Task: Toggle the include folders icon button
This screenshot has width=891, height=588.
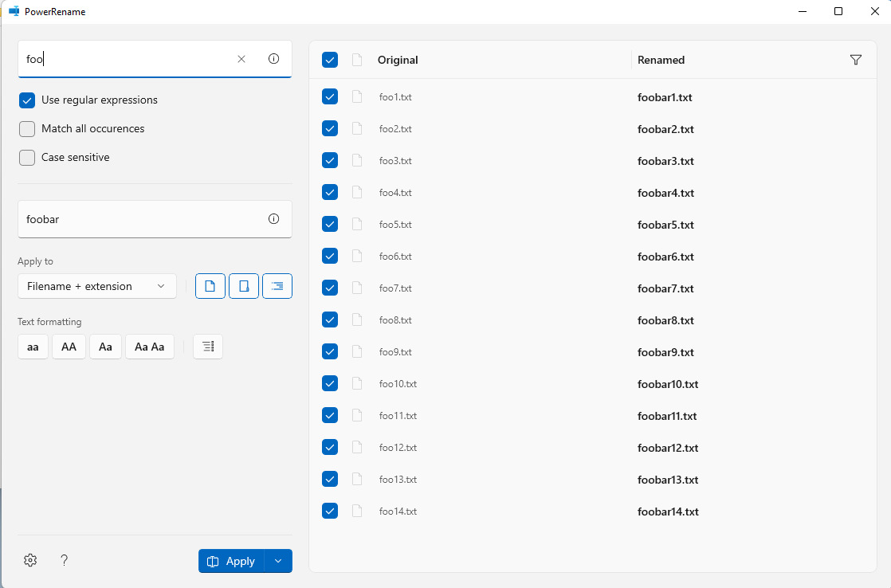Action: 244,286
